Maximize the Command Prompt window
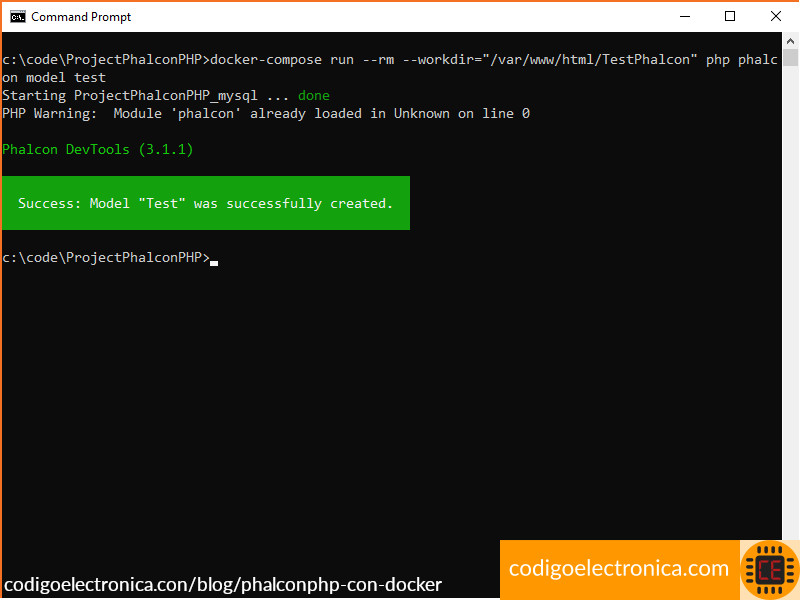The image size is (800, 600). click(x=730, y=17)
